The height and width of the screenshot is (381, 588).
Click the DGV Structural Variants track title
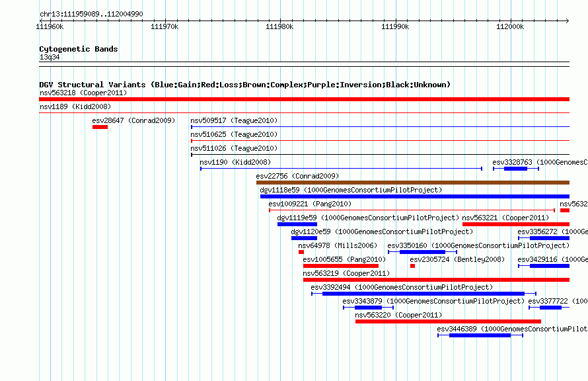point(245,85)
